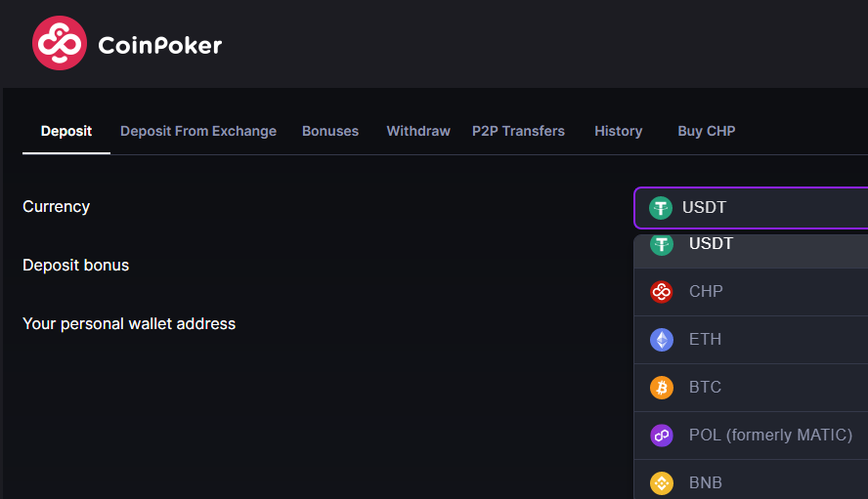The width and height of the screenshot is (868, 499).
Task: Click the purple Polygon icon
Action: click(662, 436)
